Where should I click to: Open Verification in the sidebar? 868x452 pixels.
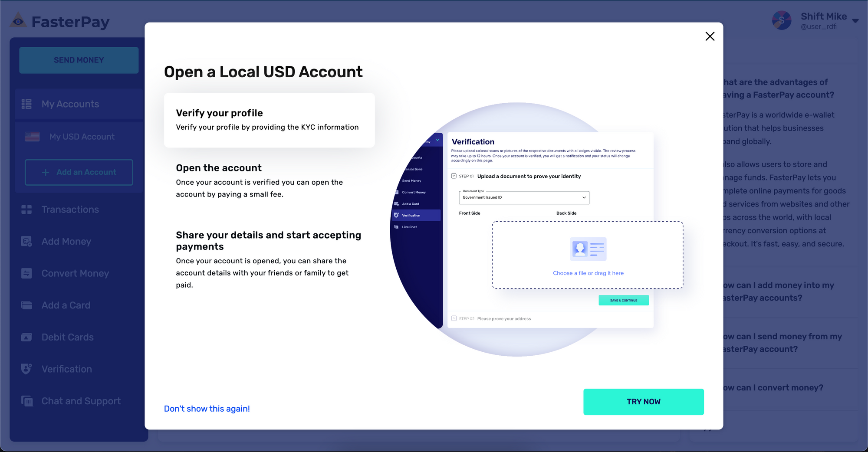79,369
